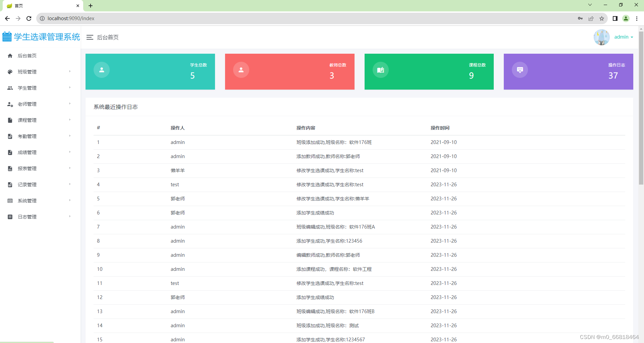Expand the 报表管理 section

coord(69,168)
